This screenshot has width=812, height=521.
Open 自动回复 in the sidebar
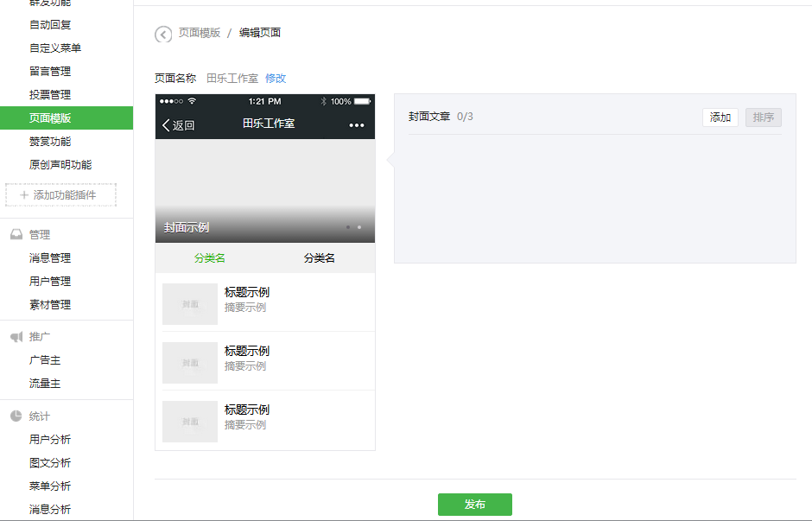click(50, 25)
